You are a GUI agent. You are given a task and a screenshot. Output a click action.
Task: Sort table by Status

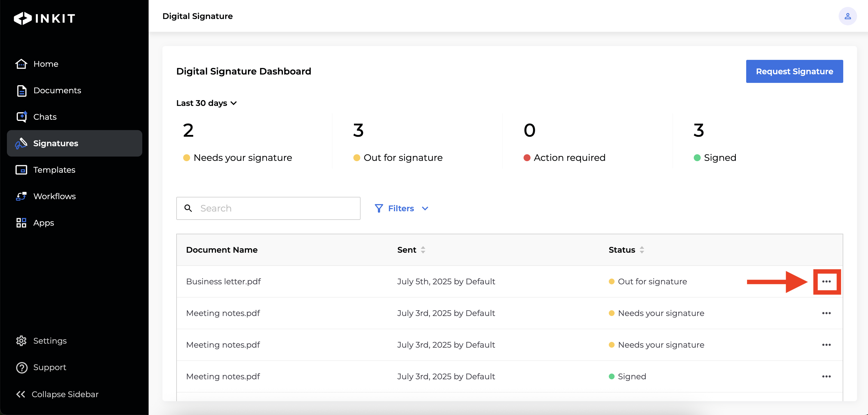point(642,250)
